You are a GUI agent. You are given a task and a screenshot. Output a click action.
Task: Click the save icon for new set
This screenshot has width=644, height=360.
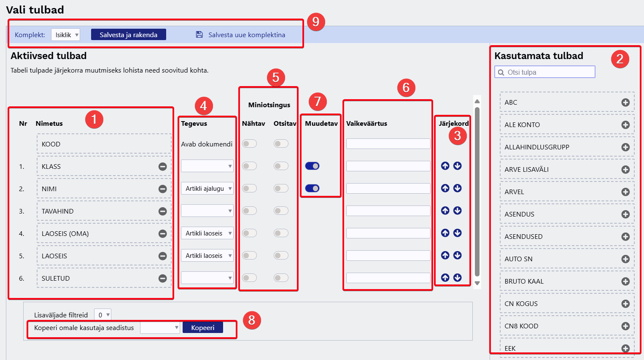(x=199, y=35)
